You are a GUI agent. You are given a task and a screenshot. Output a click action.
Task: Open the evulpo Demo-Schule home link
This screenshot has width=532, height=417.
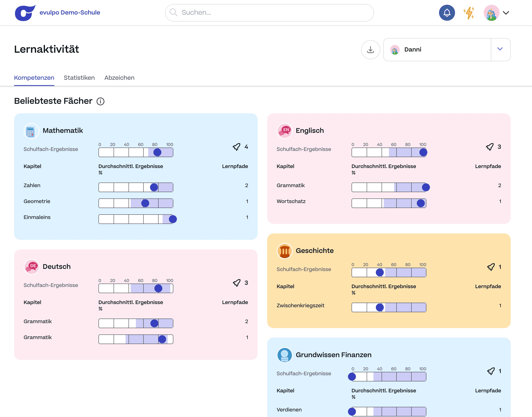[x=70, y=13]
